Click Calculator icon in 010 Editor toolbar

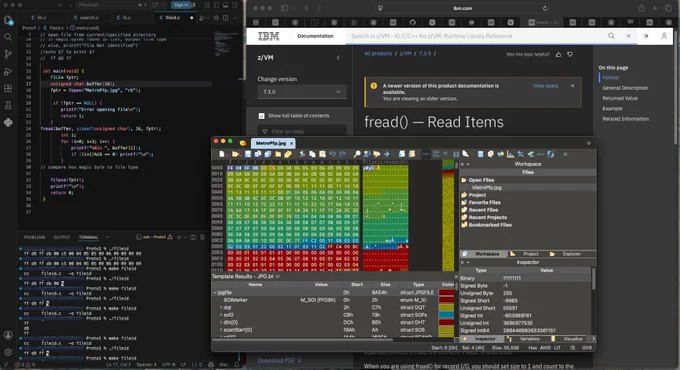click(x=480, y=154)
